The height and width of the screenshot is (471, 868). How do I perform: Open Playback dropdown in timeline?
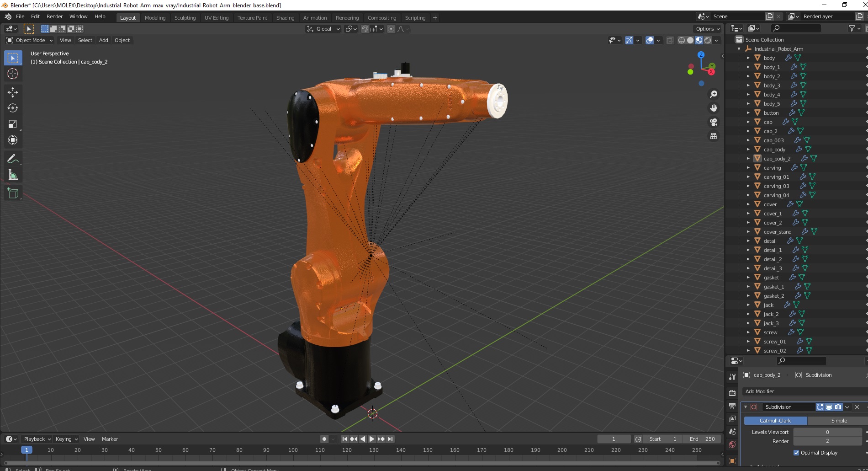tap(37, 439)
